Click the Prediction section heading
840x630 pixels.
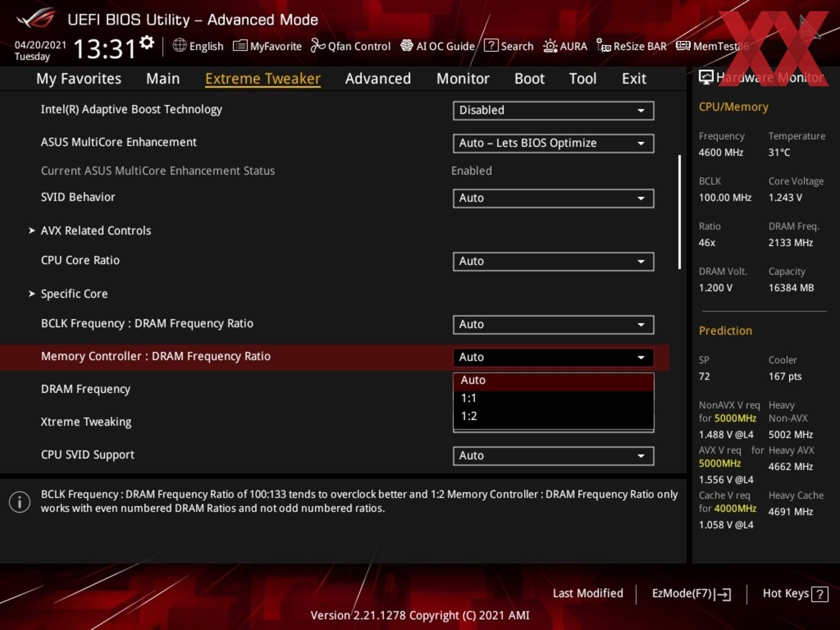725,330
